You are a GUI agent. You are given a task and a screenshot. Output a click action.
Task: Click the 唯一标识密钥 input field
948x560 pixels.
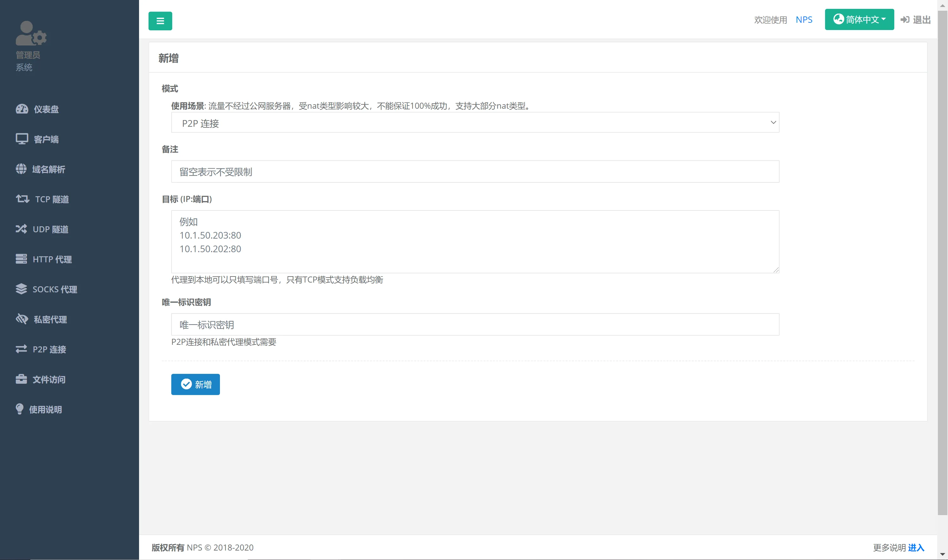click(x=475, y=325)
